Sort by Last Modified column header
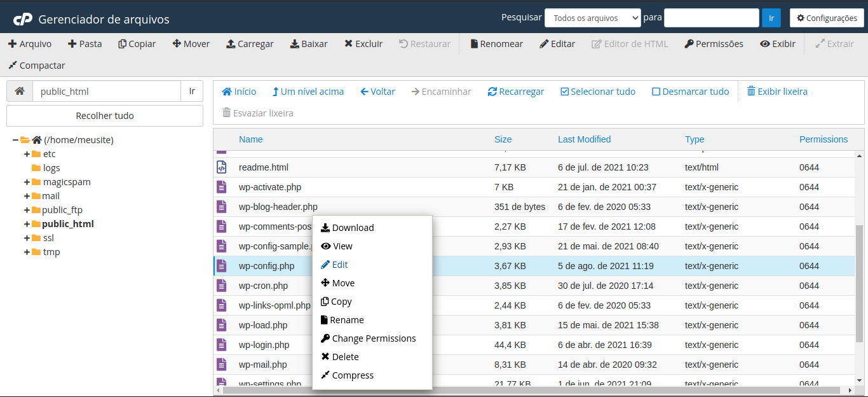This screenshot has width=868, height=397. pyautogui.click(x=584, y=139)
